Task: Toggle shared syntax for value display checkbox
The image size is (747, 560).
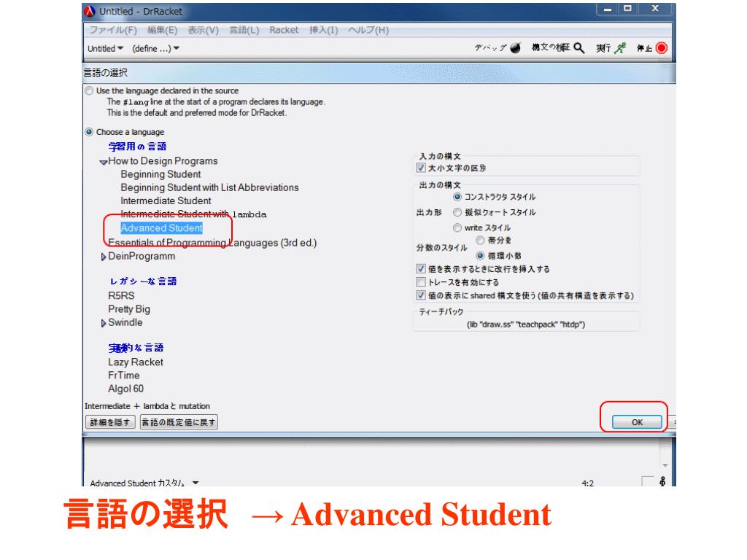Action: coord(421,295)
